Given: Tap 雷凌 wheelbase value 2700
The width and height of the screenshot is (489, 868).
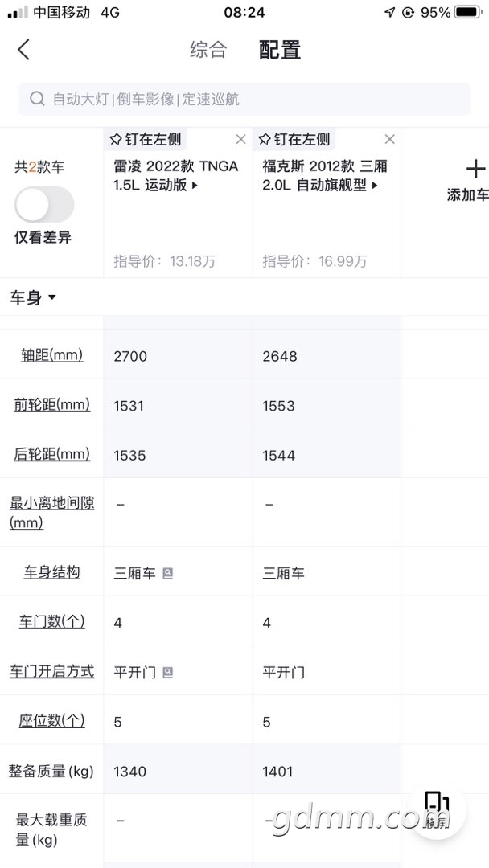Looking at the screenshot, I should click(131, 356).
